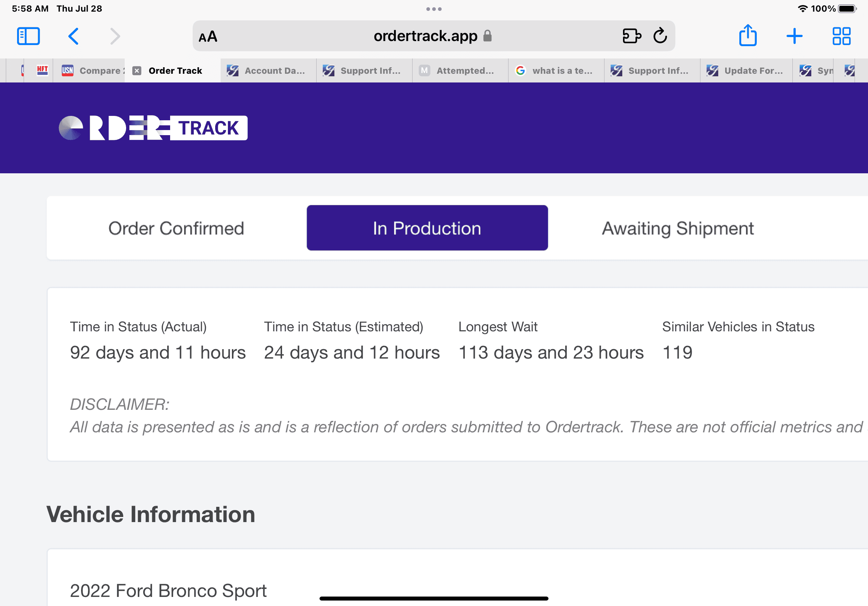Add a new tab with plus icon

794,36
